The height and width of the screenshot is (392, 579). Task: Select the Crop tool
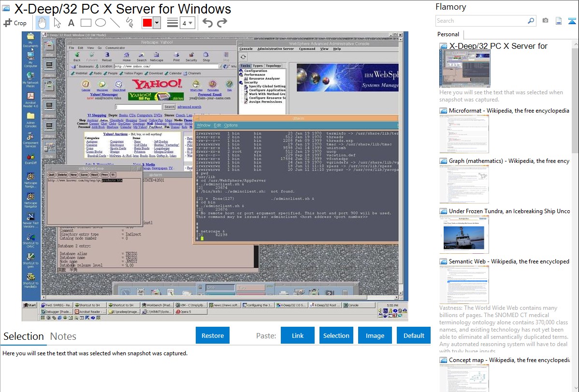tap(15, 23)
